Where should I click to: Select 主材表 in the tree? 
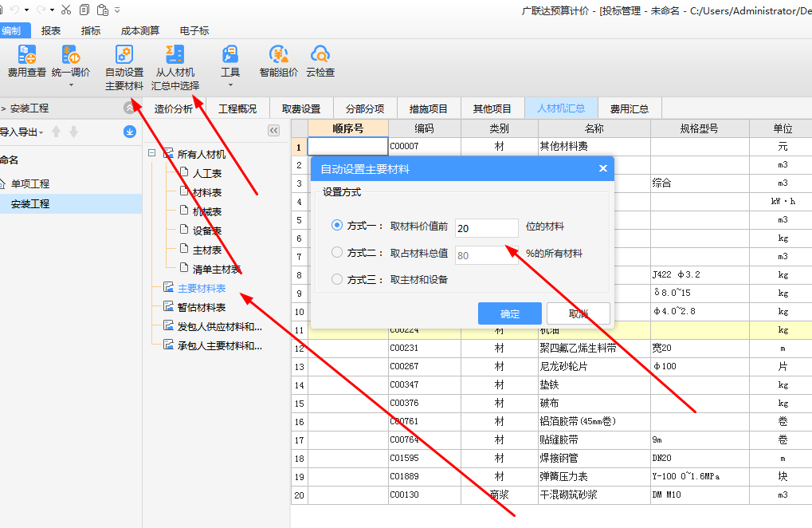pos(207,250)
